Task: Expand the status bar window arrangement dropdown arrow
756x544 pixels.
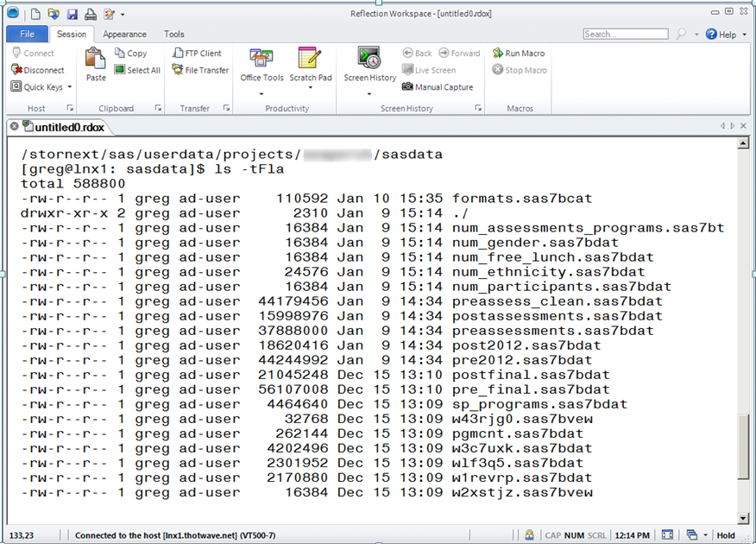Action: (705, 535)
